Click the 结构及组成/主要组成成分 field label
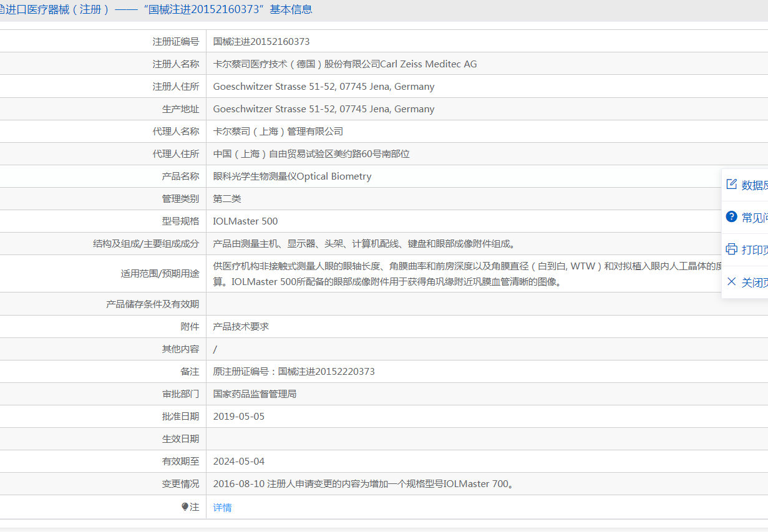The image size is (768, 532). click(x=146, y=244)
